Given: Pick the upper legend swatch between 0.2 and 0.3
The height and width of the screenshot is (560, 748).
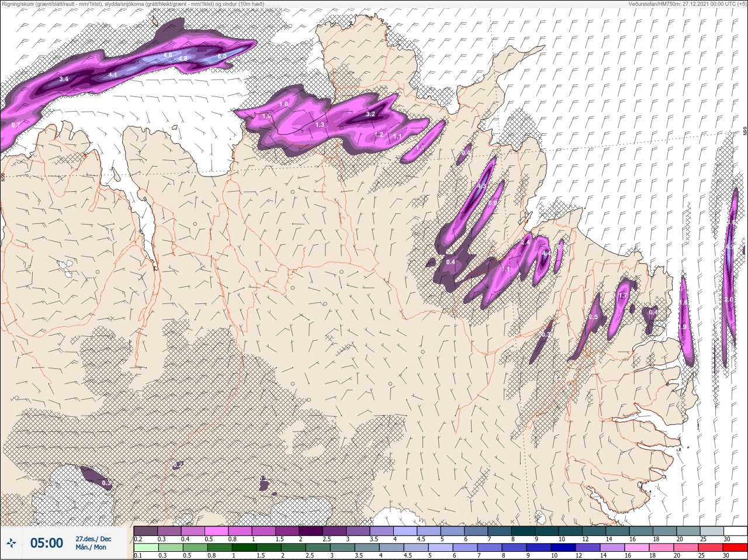Looking at the screenshot, I should [x=146, y=531].
